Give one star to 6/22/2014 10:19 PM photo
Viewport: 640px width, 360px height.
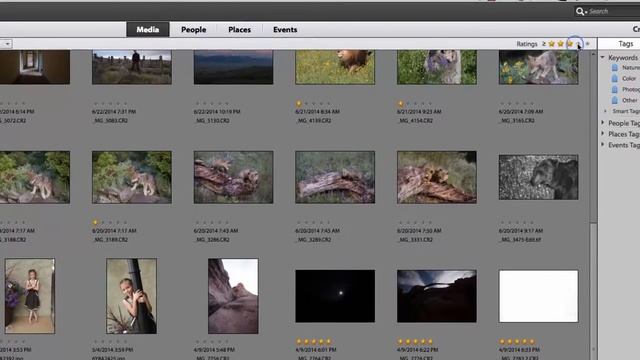click(x=197, y=103)
